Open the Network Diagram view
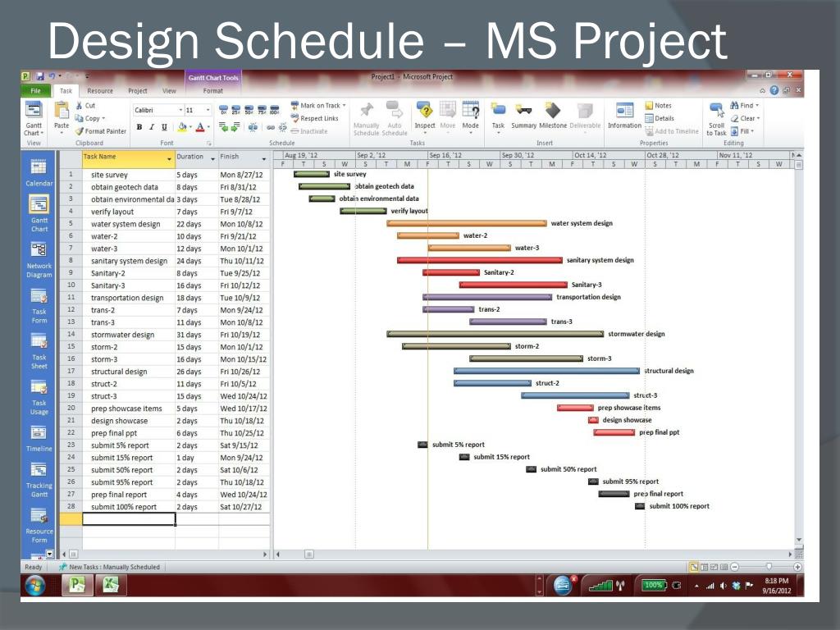Viewport: 840px width, 630px height. [x=39, y=260]
